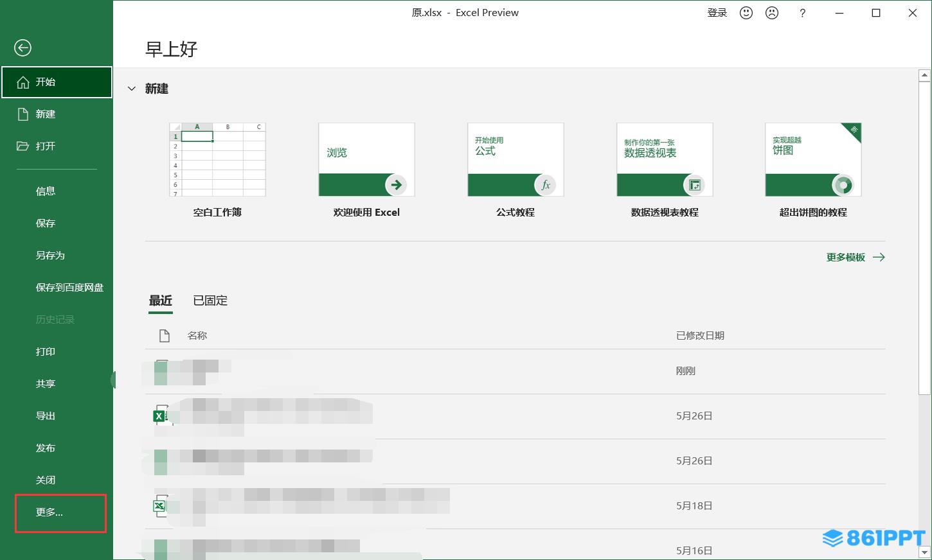Collapse the 新建 section chevron
This screenshot has height=560, width=932.
[x=132, y=89]
